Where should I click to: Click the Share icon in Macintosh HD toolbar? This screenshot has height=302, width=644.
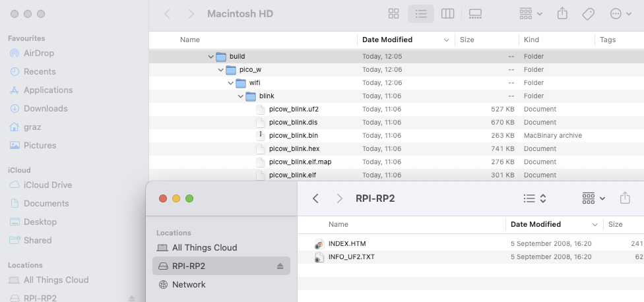562,14
